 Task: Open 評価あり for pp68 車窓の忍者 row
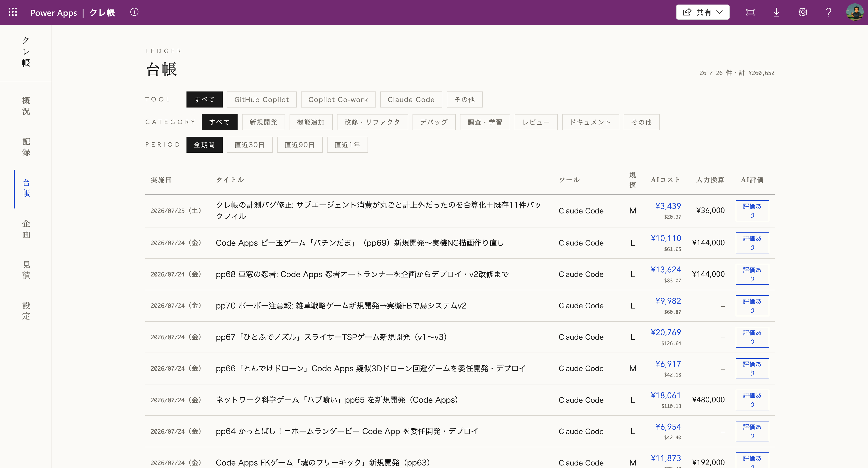click(x=752, y=274)
